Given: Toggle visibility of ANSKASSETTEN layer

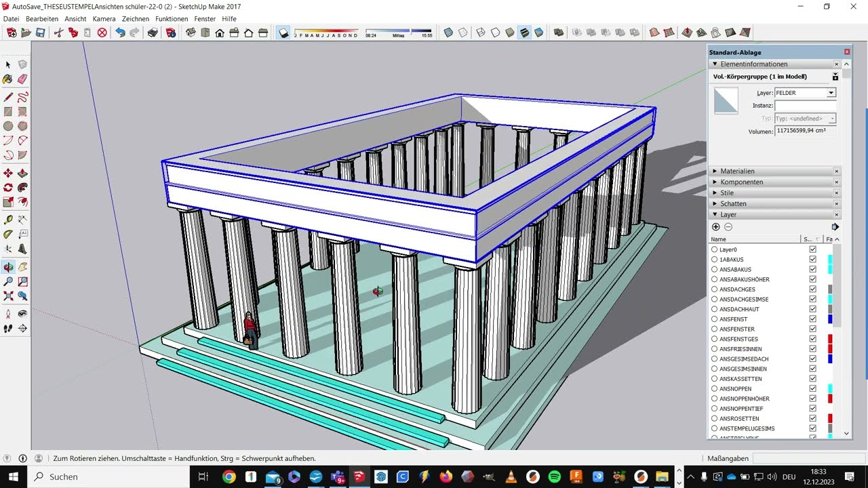Looking at the screenshot, I should 812,379.
